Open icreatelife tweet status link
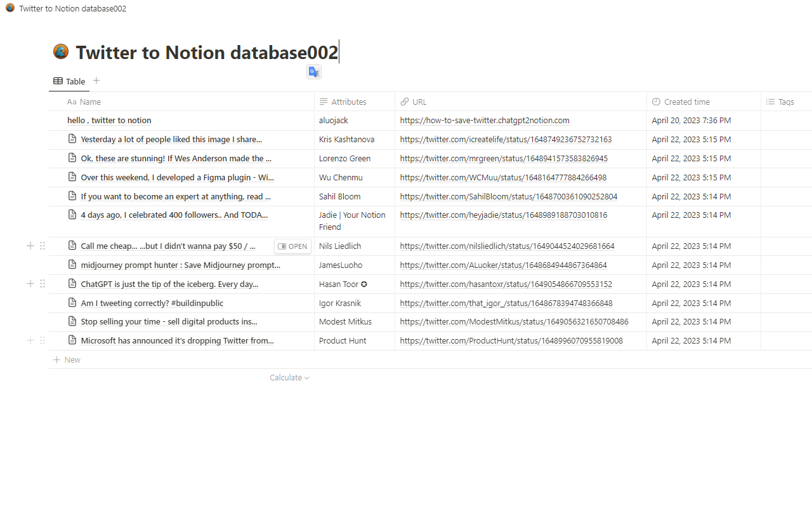 (506, 139)
